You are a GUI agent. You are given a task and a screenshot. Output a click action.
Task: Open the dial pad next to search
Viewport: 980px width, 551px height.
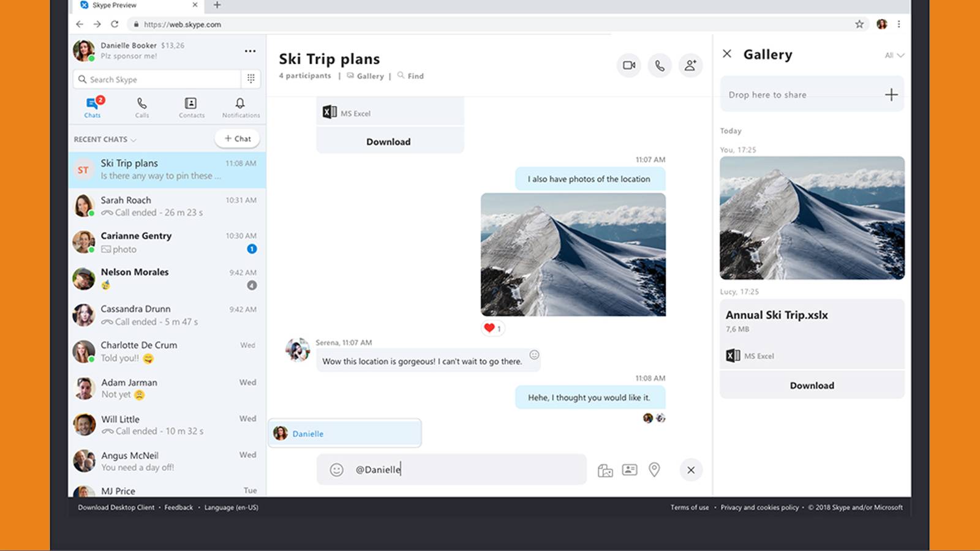(251, 78)
